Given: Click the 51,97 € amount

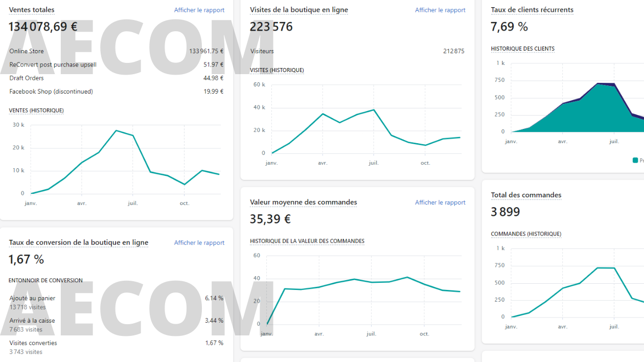Looking at the screenshot, I should pyautogui.click(x=214, y=64).
